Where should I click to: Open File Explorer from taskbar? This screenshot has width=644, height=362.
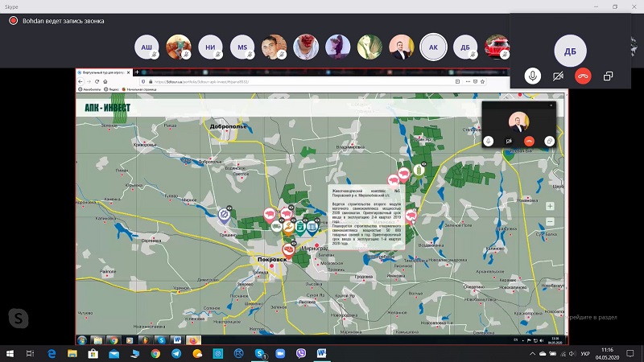[x=72, y=353]
